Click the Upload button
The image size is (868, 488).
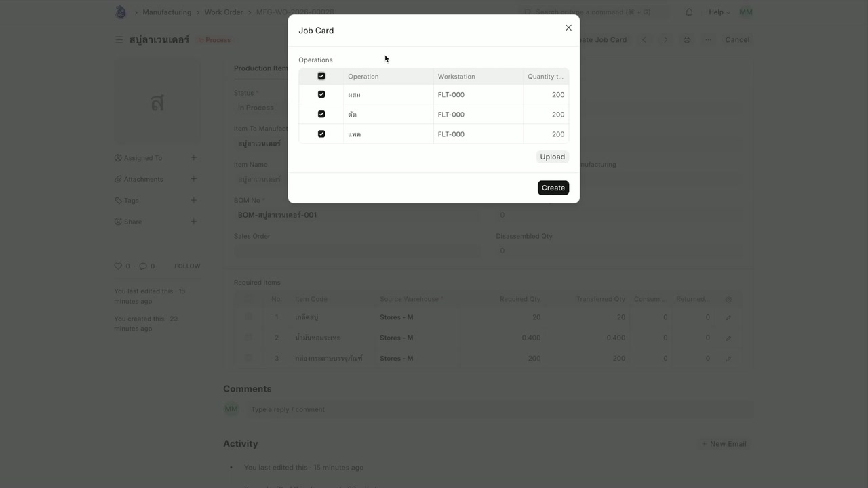point(552,157)
